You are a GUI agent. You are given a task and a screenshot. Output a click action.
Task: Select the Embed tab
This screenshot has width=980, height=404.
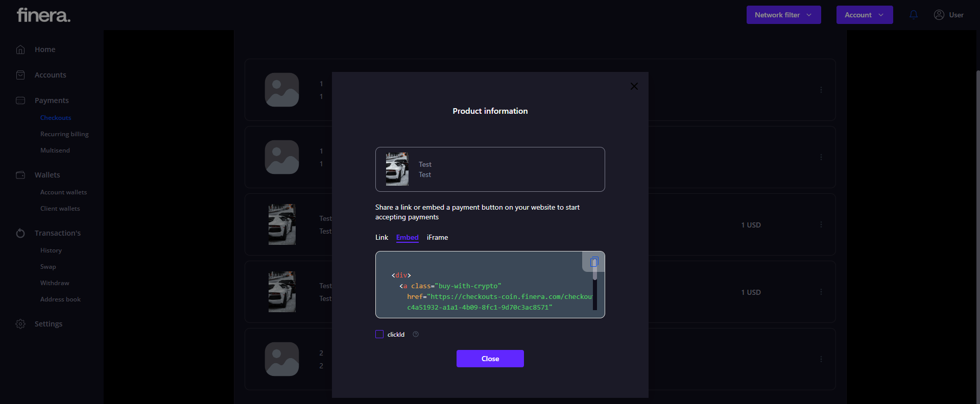tap(407, 238)
